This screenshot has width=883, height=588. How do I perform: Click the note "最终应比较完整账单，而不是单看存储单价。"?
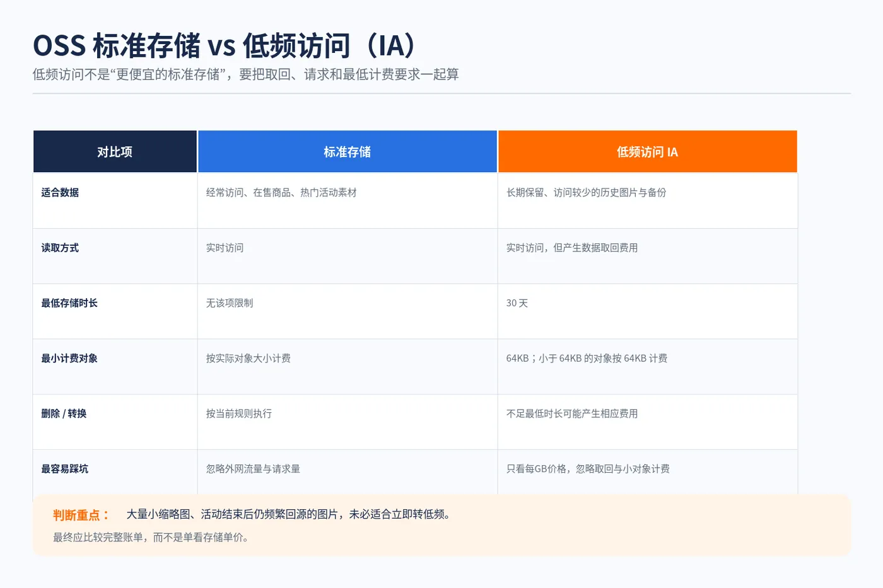click(x=153, y=538)
